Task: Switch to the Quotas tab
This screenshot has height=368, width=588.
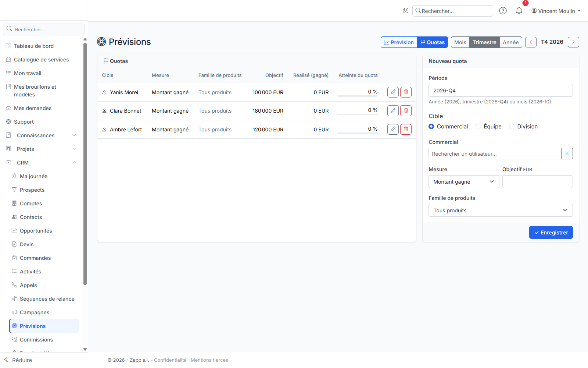Action: (x=433, y=42)
